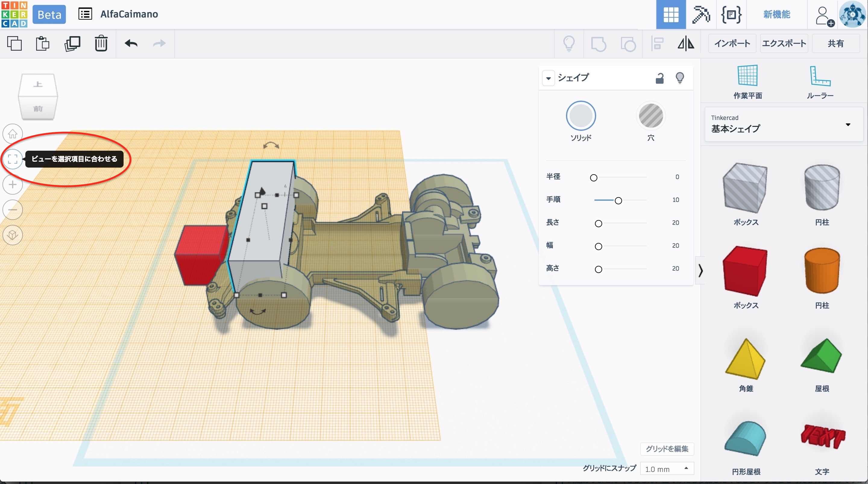Viewport: 868px width, 484px height.
Task: Click the インポート button
Action: pos(732,43)
